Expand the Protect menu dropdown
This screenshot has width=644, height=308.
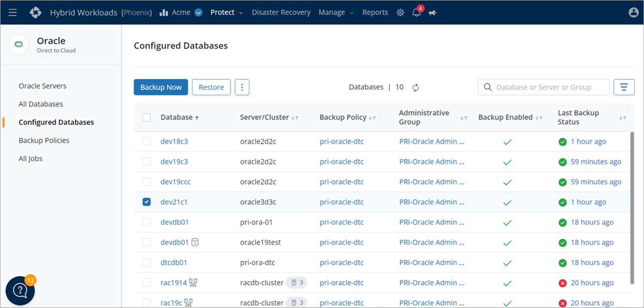241,13
